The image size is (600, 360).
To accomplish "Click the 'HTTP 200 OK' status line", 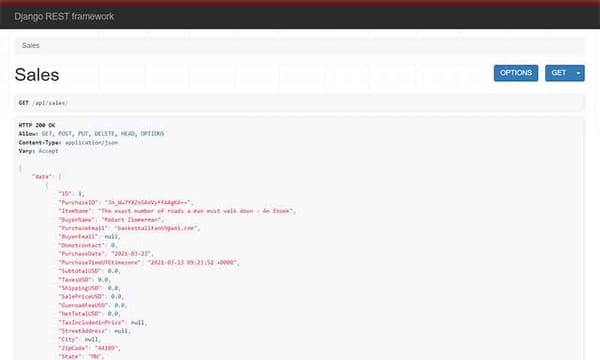I will [x=37, y=125].
